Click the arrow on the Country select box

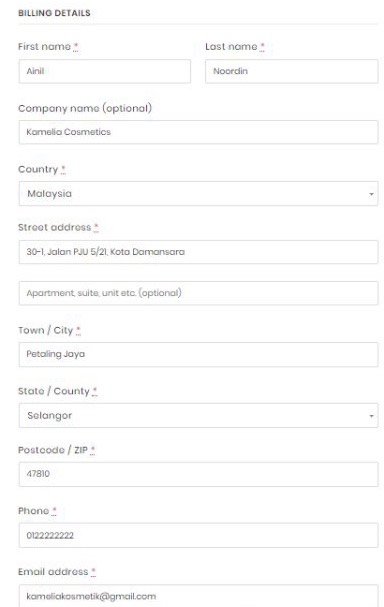click(x=371, y=194)
